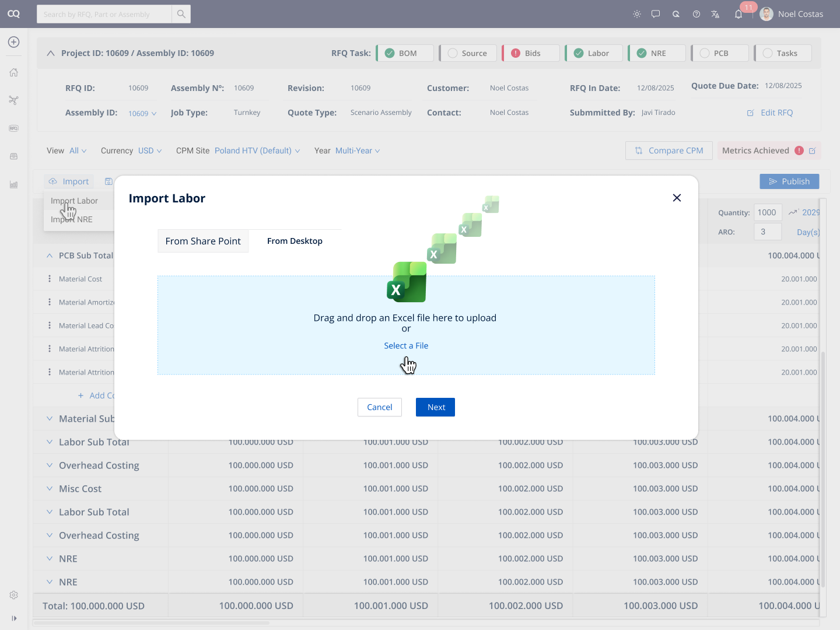
Task: Click the Quantity input field
Action: (768, 212)
